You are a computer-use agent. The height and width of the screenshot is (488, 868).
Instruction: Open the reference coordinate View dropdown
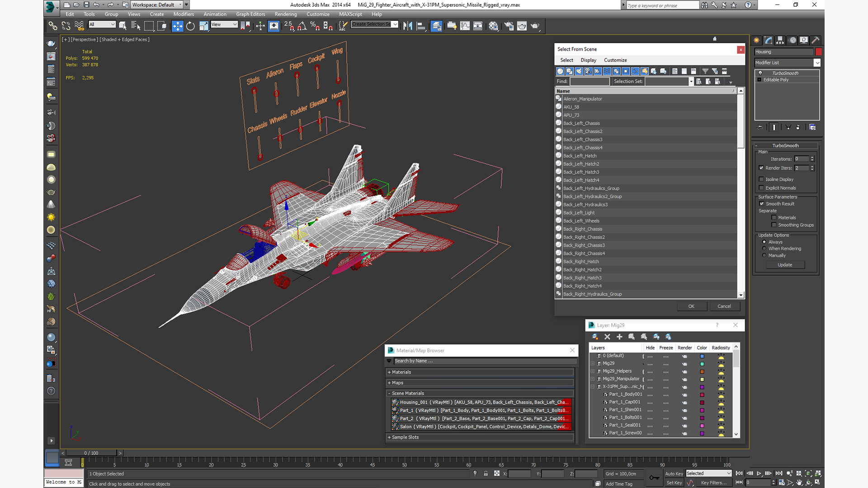coord(224,24)
